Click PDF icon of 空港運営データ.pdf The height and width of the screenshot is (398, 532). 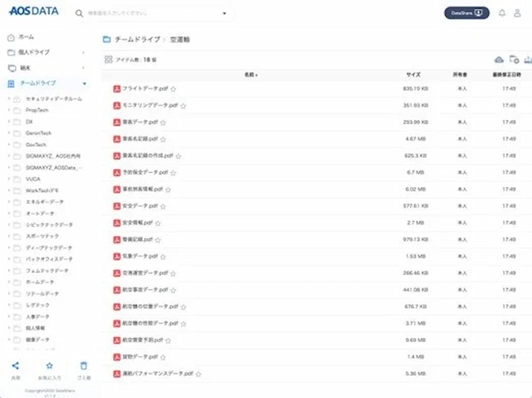(x=117, y=273)
